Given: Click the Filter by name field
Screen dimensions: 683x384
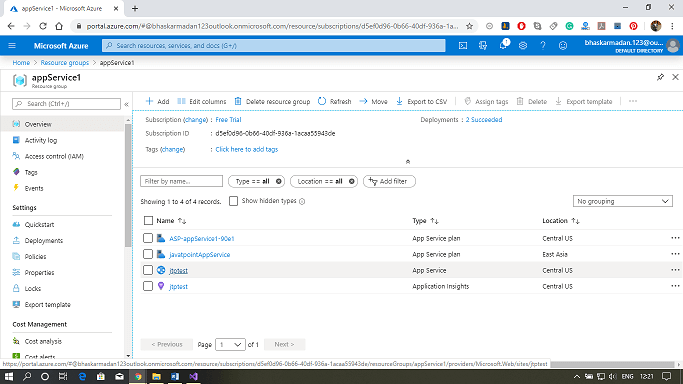Looking at the screenshot, I should (x=181, y=181).
